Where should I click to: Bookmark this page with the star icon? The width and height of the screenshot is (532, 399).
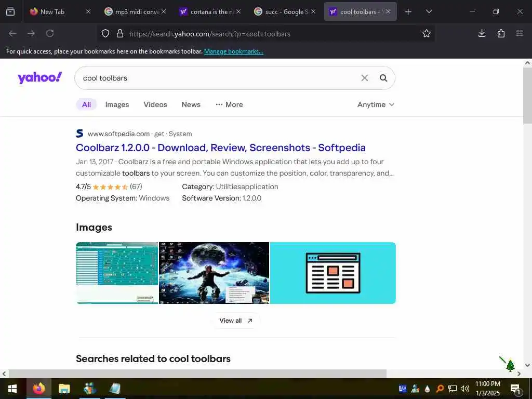point(427,33)
